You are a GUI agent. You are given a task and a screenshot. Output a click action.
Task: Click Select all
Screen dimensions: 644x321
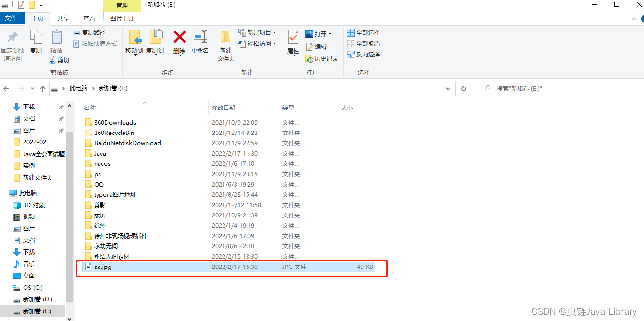tap(363, 33)
